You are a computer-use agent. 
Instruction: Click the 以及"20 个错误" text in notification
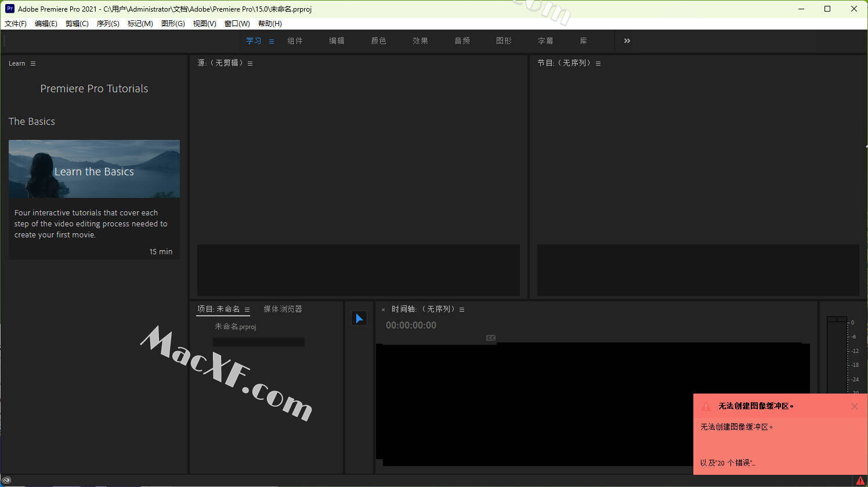click(x=728, y=463)
